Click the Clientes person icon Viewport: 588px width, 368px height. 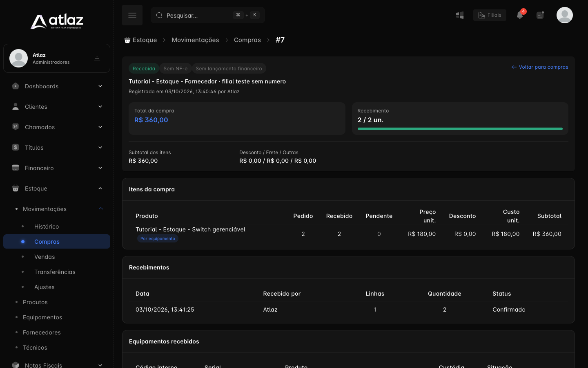[16, 107]
